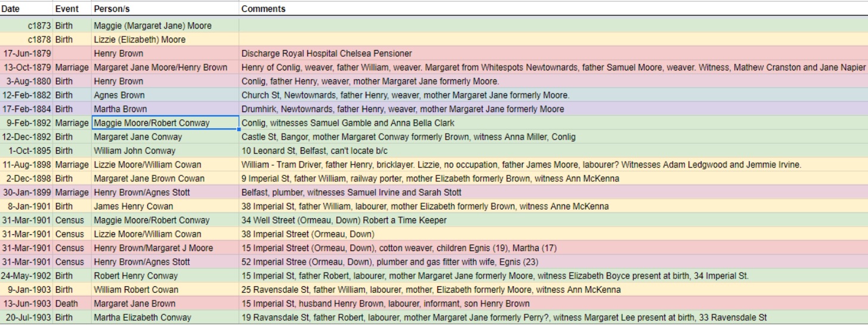The image size is (868, 325).
Task: Select the Event column header
Action: [x=72, y=9]
